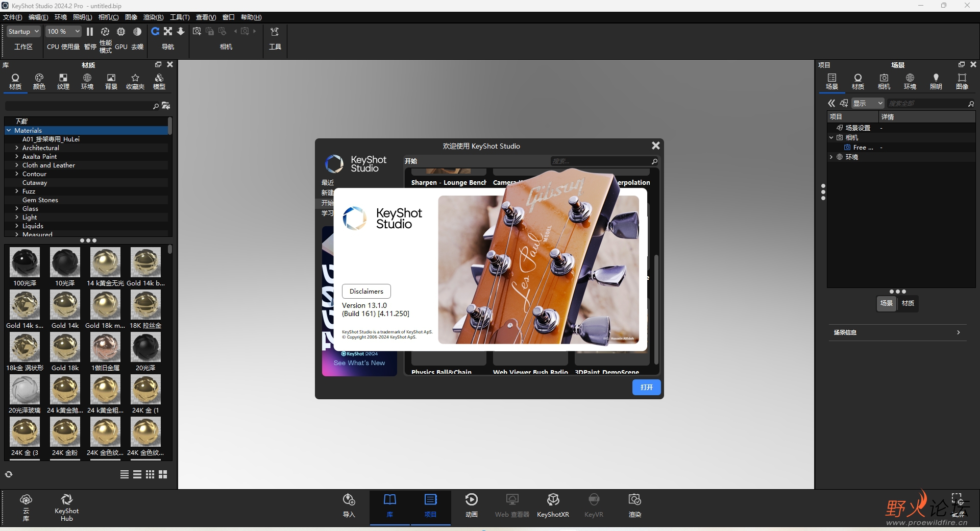Open project Camera tab
This screenshot has width=980, height=531.
pos(884,82)
